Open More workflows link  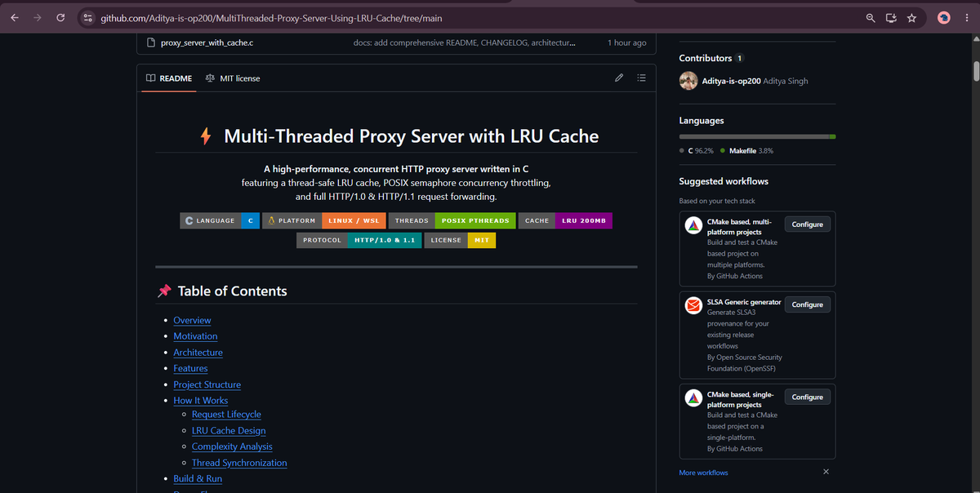click(703, 473)
